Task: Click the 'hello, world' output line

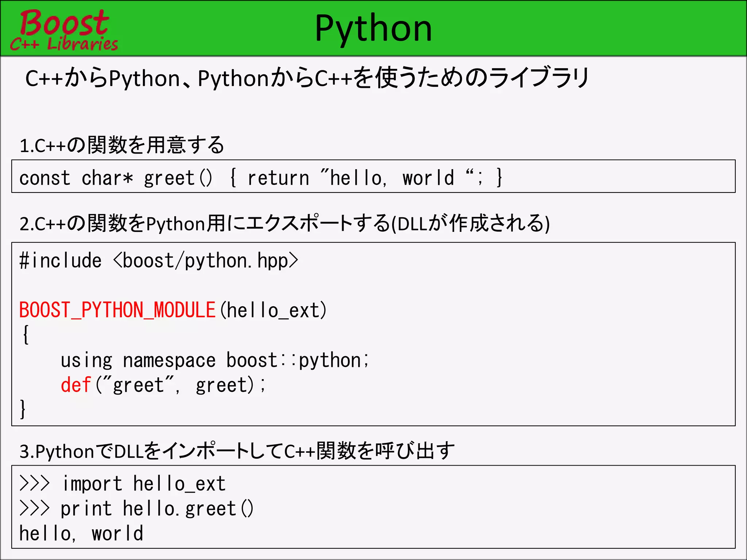Action: pos(81,534)
